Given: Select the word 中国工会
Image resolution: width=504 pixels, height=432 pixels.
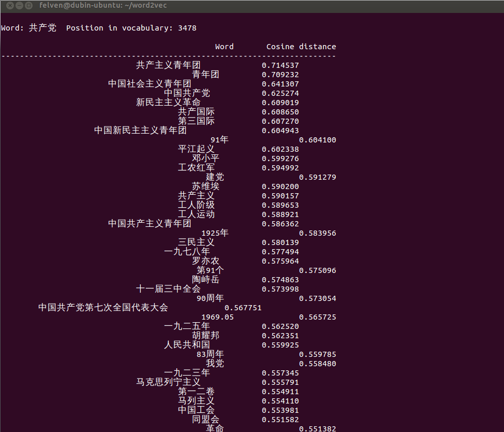Looking at the screenshot, I should coord(196,410).
